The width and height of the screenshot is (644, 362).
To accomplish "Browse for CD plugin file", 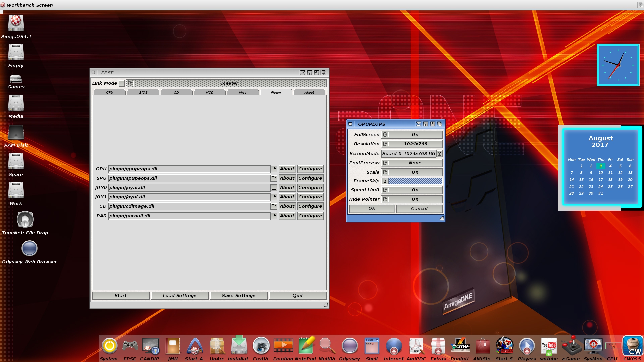I will 274,206.
